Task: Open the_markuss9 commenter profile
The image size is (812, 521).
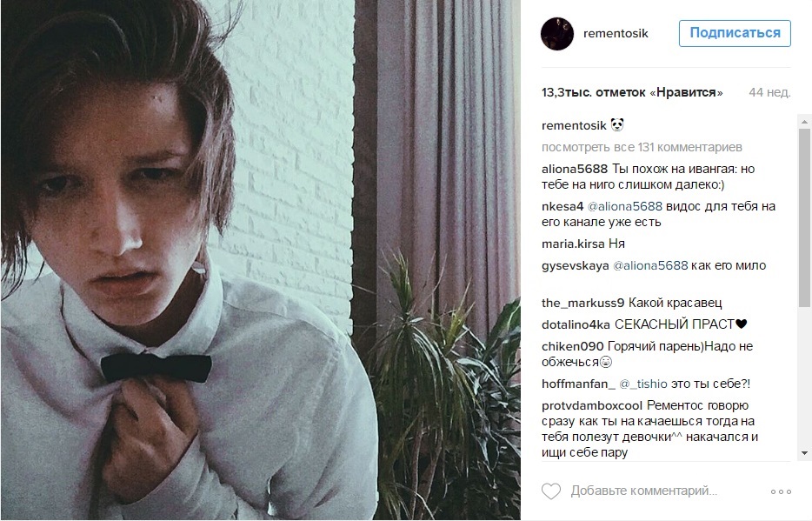Action: [583, 303]
